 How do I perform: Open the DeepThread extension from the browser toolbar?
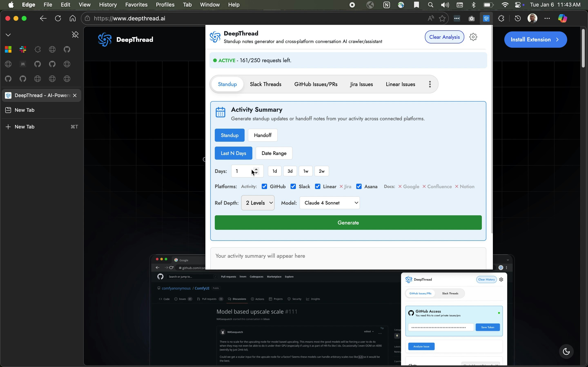point(486,18)
